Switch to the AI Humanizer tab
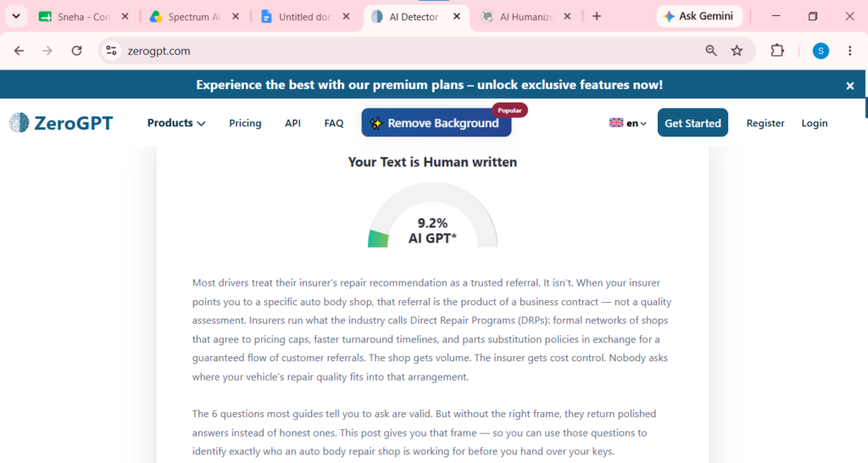868x463 pixels. [x=526, y=17]
